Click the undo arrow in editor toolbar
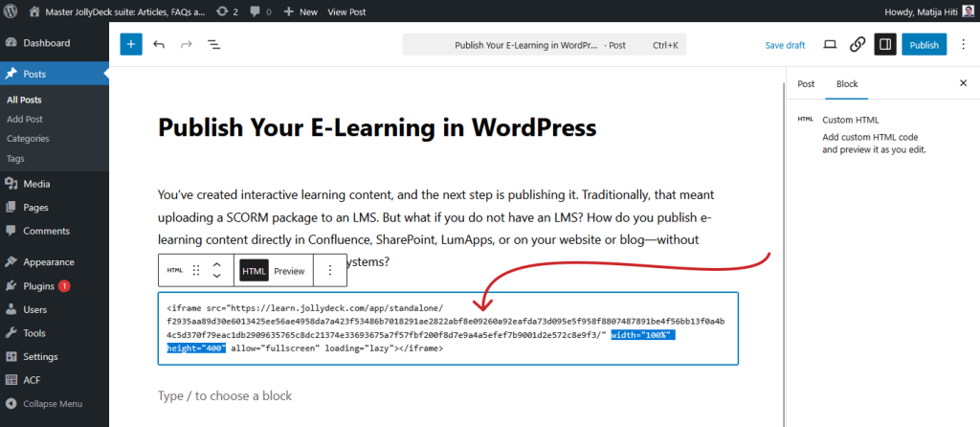 159,44
